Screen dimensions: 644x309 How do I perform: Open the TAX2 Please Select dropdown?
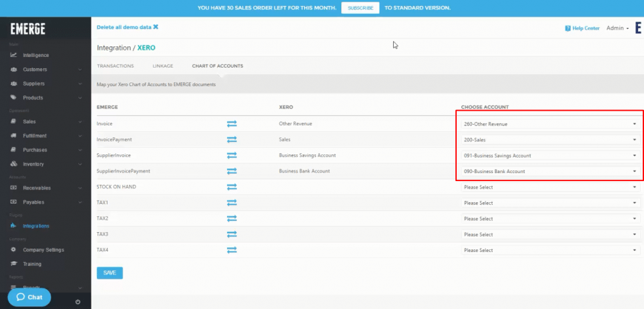[550, 219]
